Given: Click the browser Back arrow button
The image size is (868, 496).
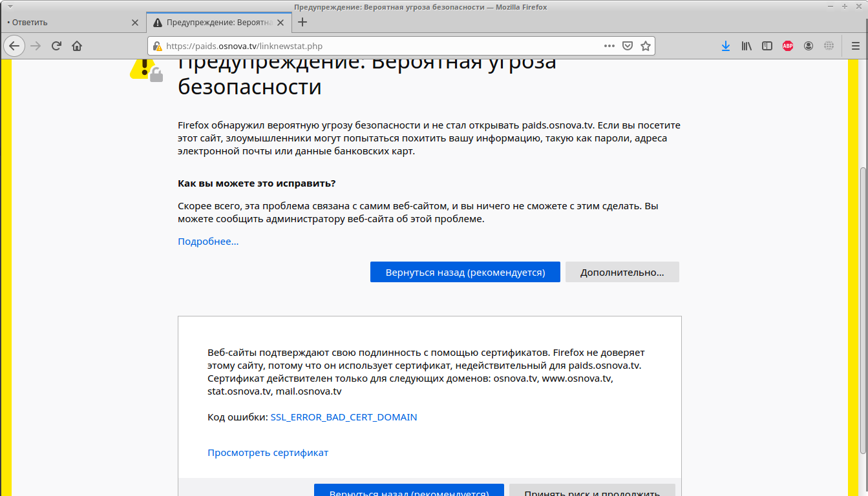Looking at the screenshot, I should 14,46.
